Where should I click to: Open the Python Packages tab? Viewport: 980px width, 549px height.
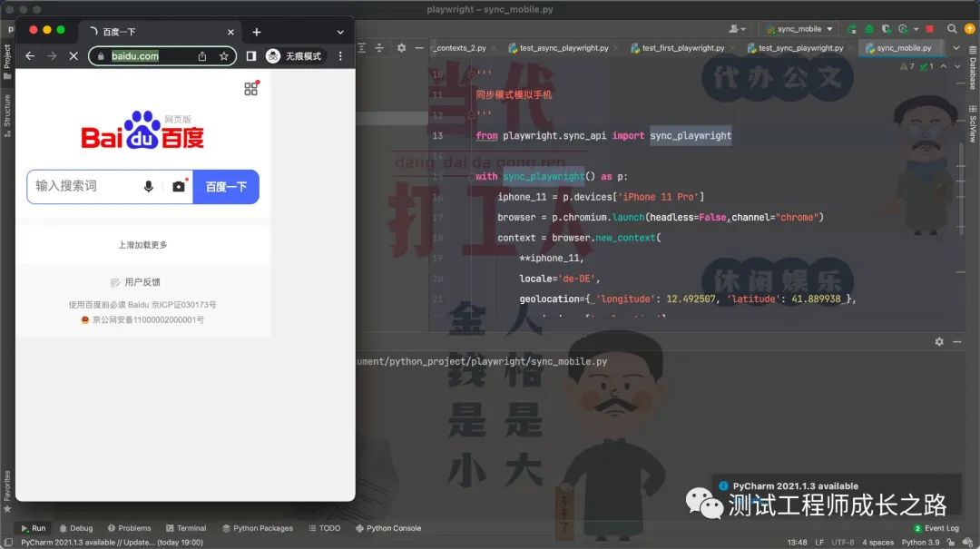(258, 528)
